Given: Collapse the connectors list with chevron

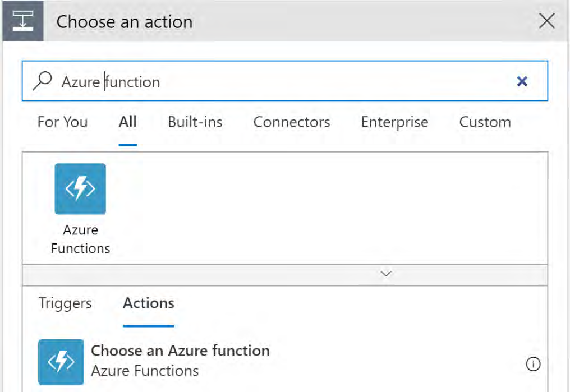Looking at the screenshot, I should click(x=386, y=274).
